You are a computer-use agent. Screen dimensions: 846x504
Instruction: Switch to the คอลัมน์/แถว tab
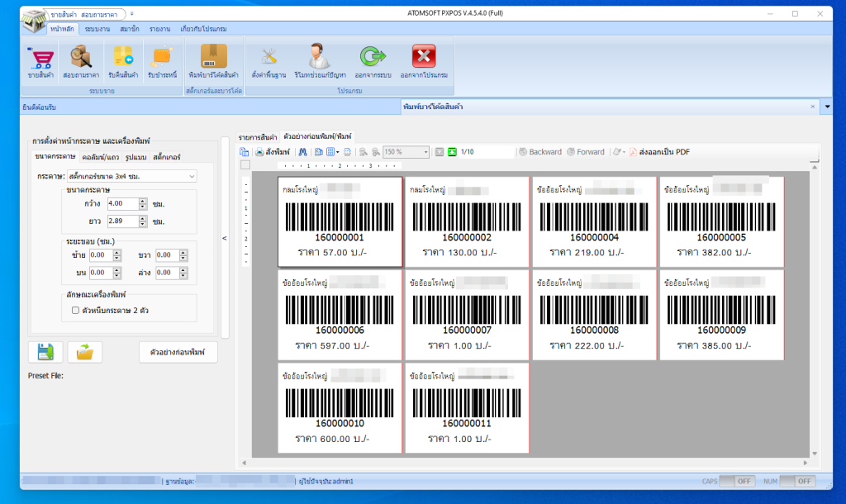pyautogui.click(x=101, y=156)
